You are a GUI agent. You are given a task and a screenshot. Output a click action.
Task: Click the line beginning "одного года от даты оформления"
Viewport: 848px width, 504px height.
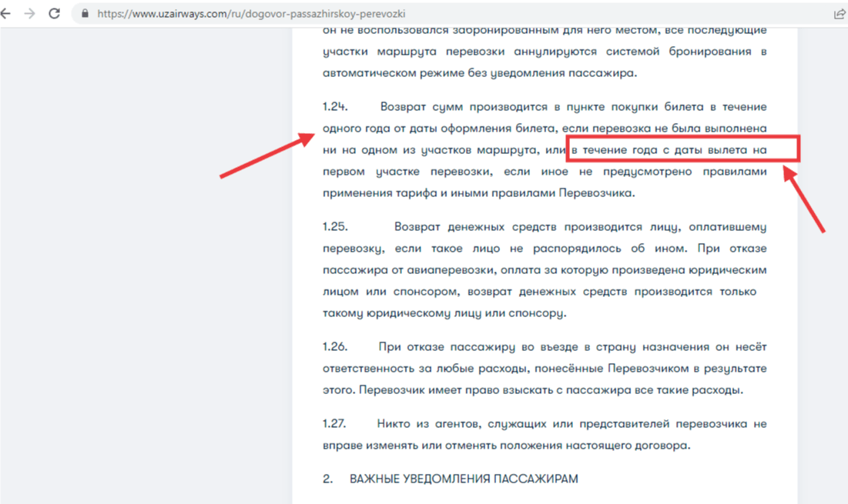pos(545,129)
